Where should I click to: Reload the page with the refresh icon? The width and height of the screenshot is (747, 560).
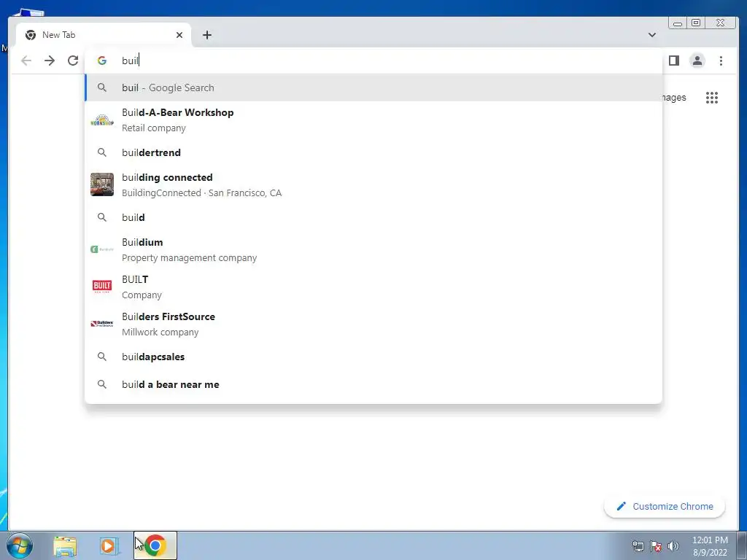pyautogui.click(x=73, y=61)
